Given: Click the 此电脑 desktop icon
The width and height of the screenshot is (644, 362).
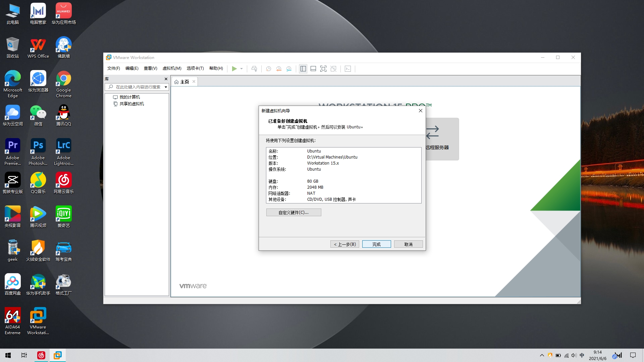Looking at the screenshot, I should pyautogui.click(x=13, y=14).
